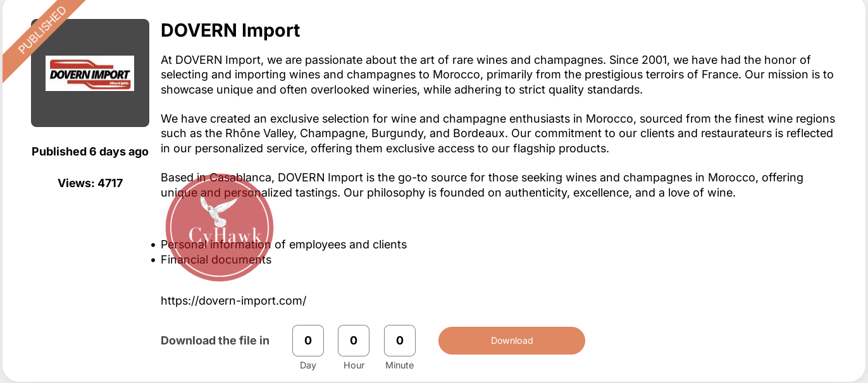Select the Minute countdown box
Image resolution: width=868 pixels, height=383 pixels.
tap(400, 341)
